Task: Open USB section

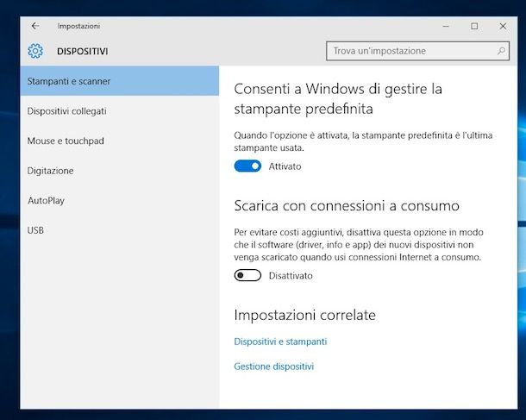Action: click(119, 230)
